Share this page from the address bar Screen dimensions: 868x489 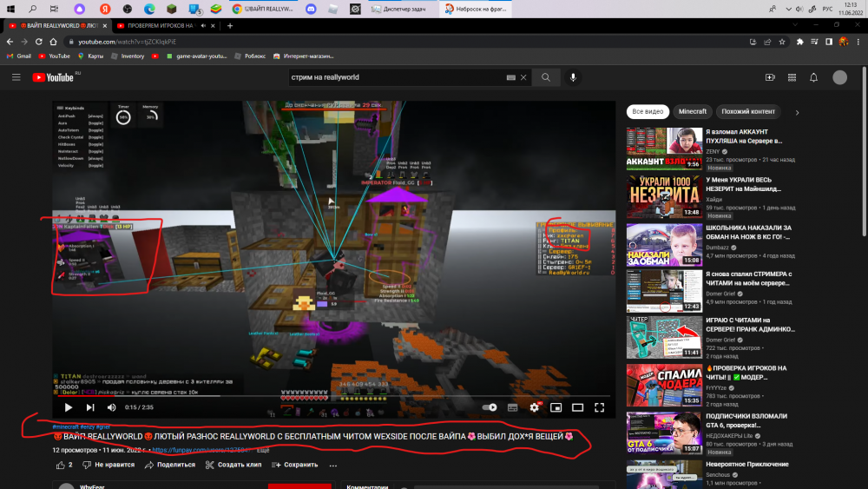(767, 42)
